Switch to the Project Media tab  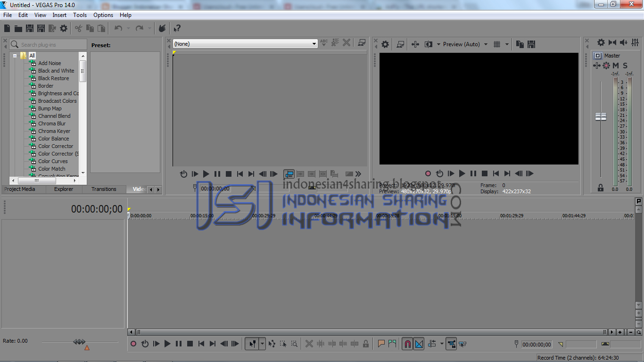[20, 189]
